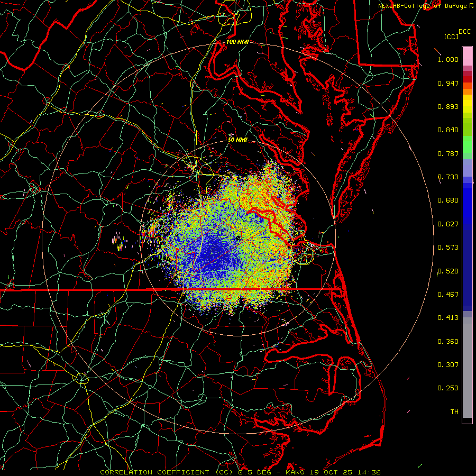Click the 0.787 scale value
The height and width of the screenshot is (476, 476).
tap(448, 153)
